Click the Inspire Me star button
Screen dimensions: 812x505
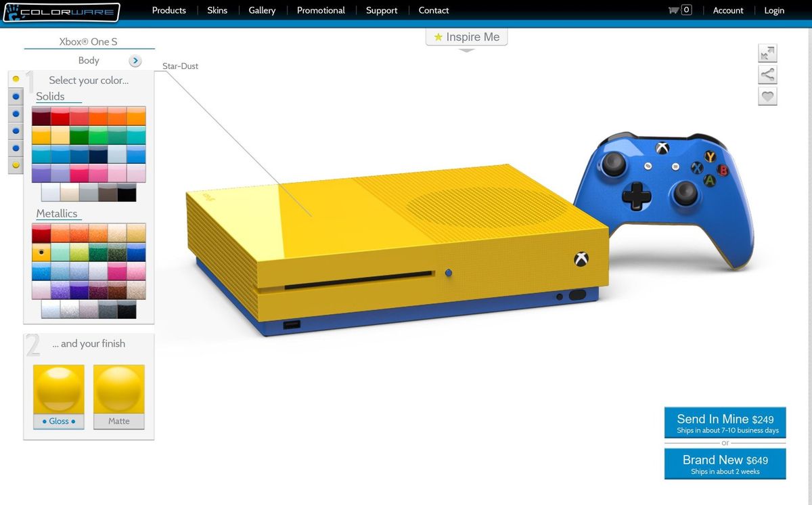(x=466, y=37)
